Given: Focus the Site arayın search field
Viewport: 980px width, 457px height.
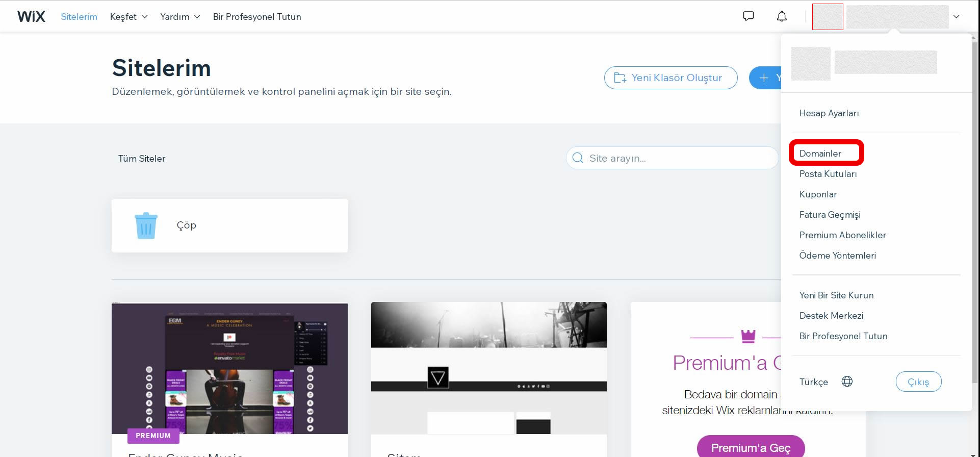Looking at the screenshot, I should click(672, 158).
